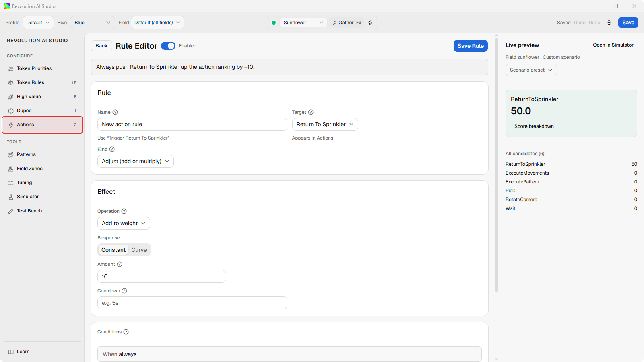Open the Profile Default dropdown
The width and height of the screenshot is (644, 362).
coord(38,23)
